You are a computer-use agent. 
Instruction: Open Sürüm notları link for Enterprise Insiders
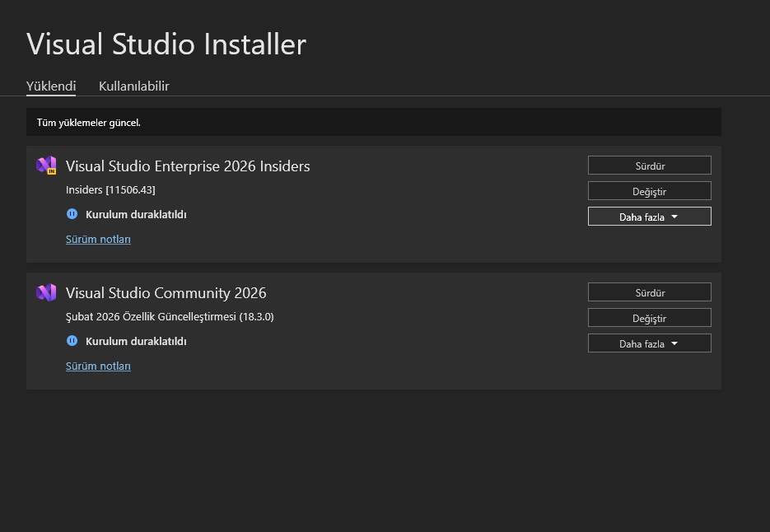pyautogui.click(x=98, y=240)
